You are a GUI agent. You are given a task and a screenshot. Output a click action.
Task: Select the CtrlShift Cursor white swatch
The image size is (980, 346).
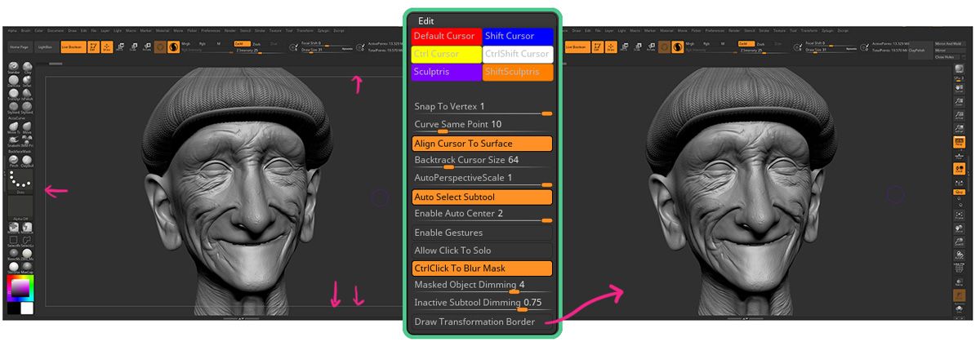click(518, 54)
